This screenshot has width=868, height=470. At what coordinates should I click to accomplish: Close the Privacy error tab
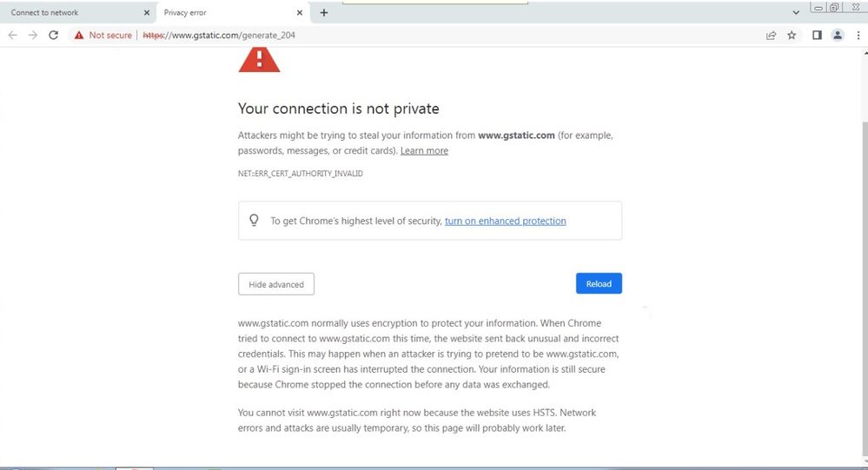click(300, 13)
